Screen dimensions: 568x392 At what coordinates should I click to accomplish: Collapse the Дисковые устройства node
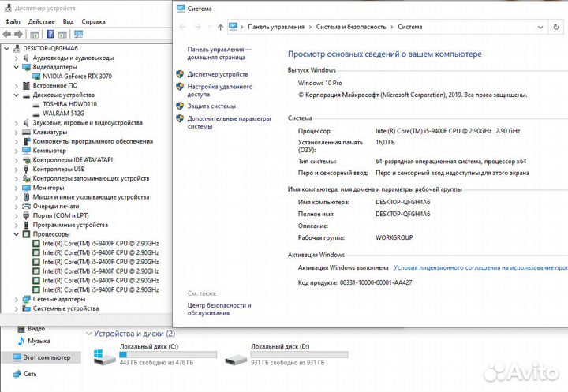pos(16,95)
